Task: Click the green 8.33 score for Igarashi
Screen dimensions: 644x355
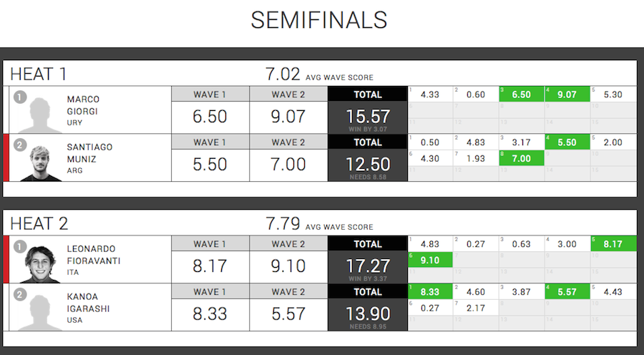Action: point(430,292)
